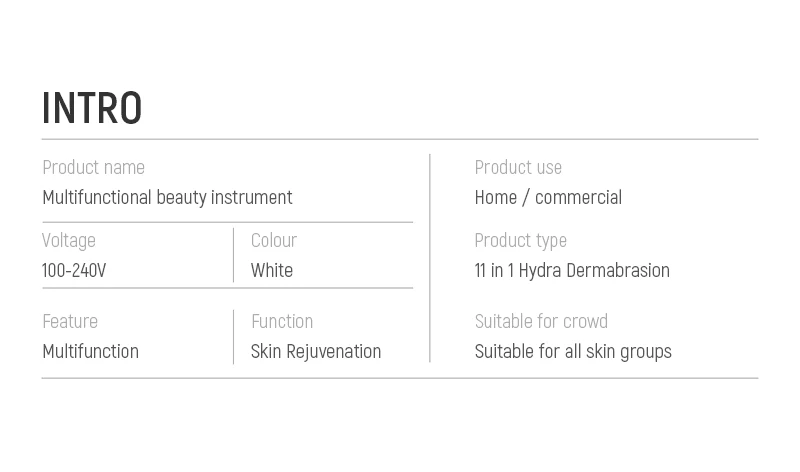Click the 'Multifunction' feature value
This screenshot has height=472, width=800.
pyautogui.click(x=90, y=351)
